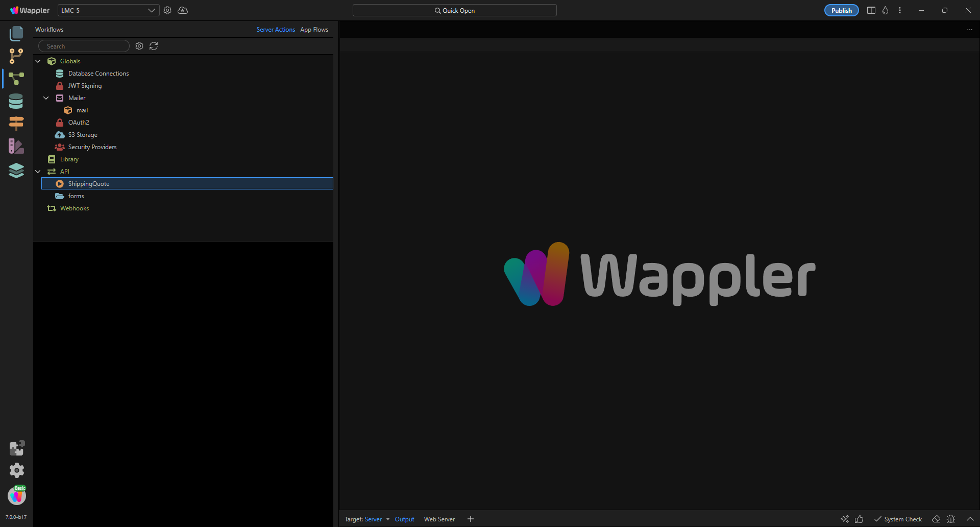The width and height of the screenshot is (980, 527).
Task: Click the droplet theme icon in top bar
Action: tap(886, 10)
